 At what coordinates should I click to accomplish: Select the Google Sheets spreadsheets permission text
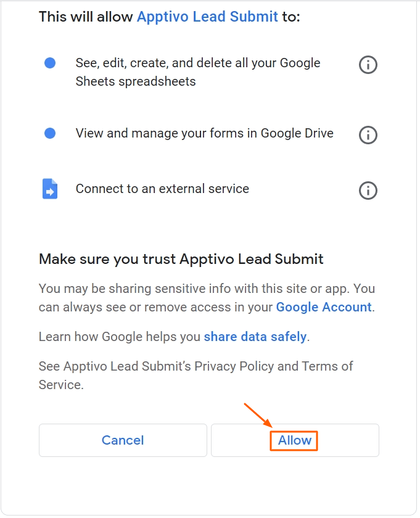point(197,72)
